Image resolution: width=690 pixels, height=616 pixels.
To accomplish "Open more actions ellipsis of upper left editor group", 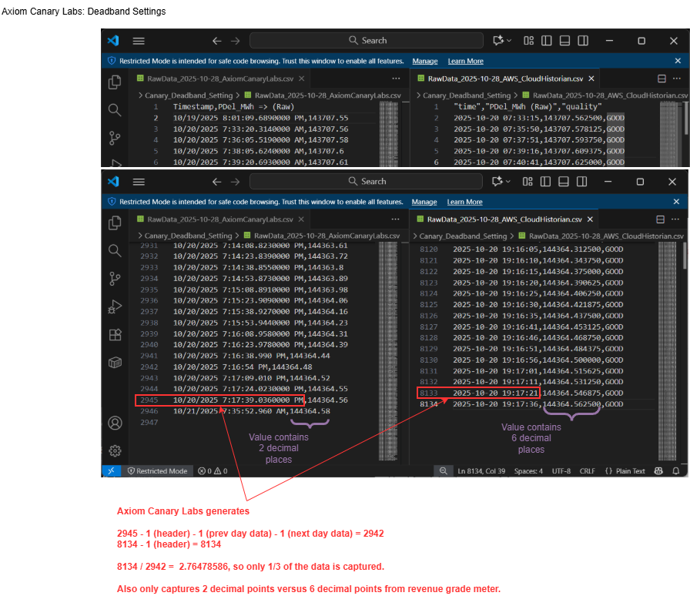I will click(x=396, y=79).
